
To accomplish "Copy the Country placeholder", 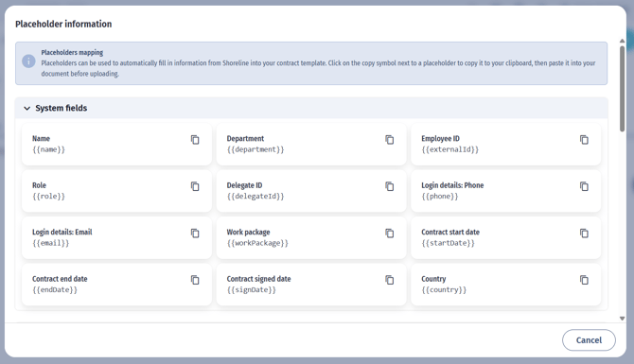I will [x=584, y=280].
